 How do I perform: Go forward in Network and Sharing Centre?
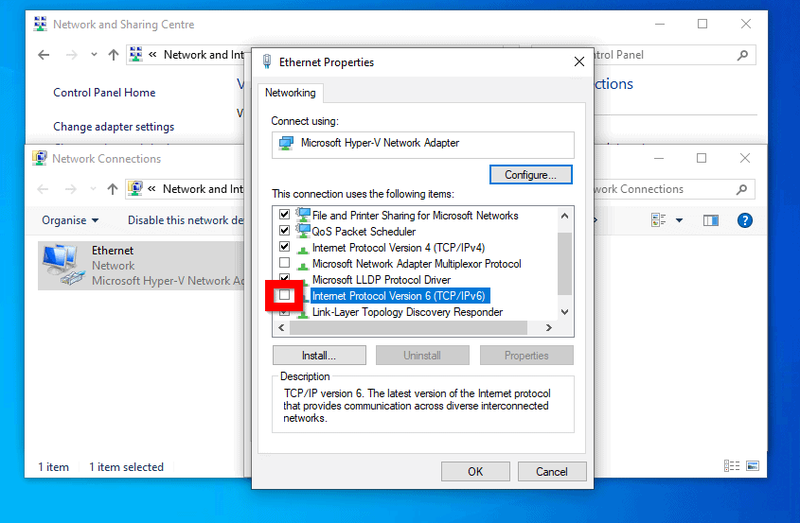tap(71, 55)
